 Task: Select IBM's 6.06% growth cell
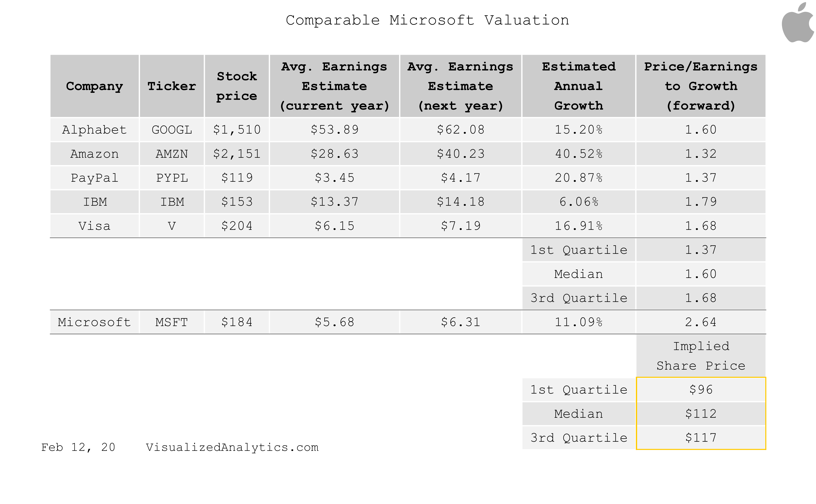click(579, 202)
